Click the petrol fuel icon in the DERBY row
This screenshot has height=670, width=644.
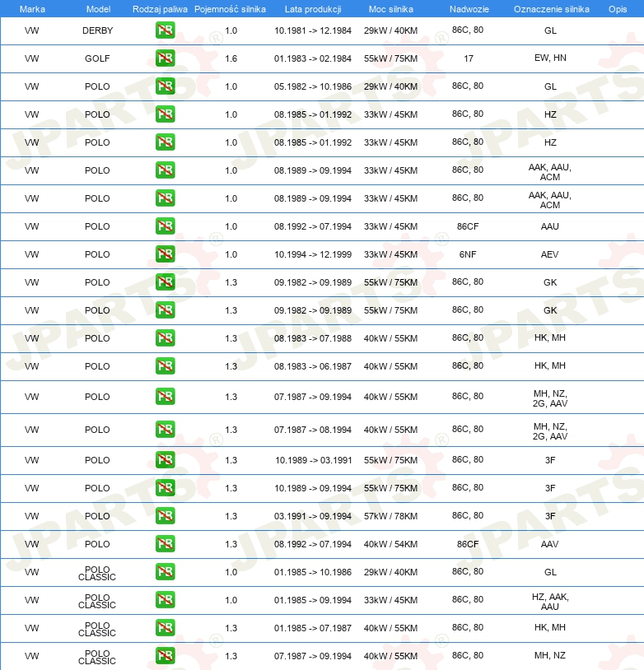pyautogui.click(x=165, y=30)
